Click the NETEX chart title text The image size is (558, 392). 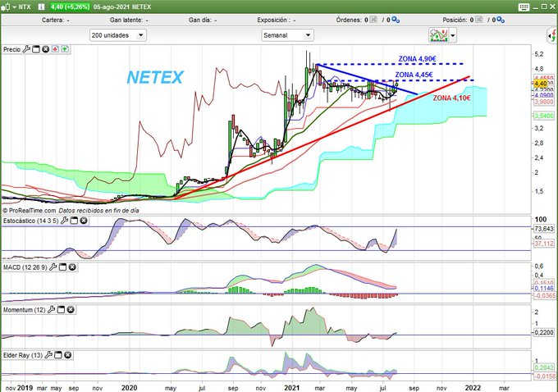coord(155,77)
